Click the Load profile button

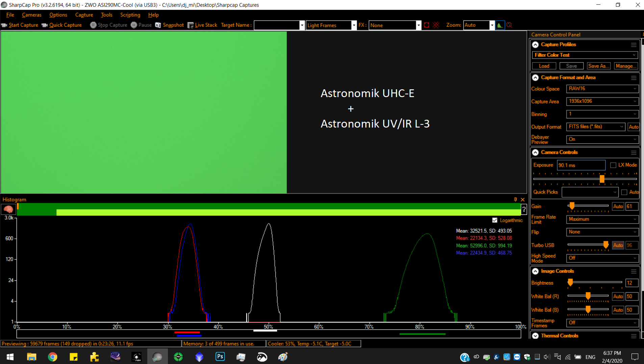tap(544, 66)
